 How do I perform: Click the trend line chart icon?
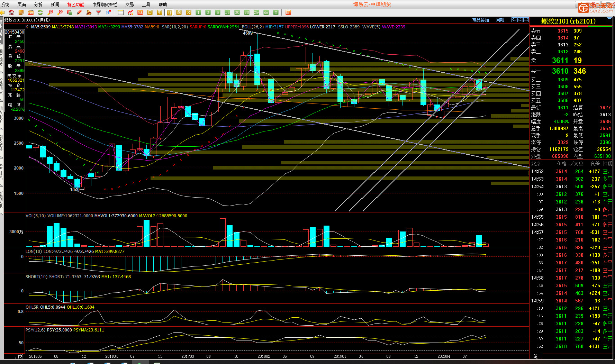pos(130,12)
